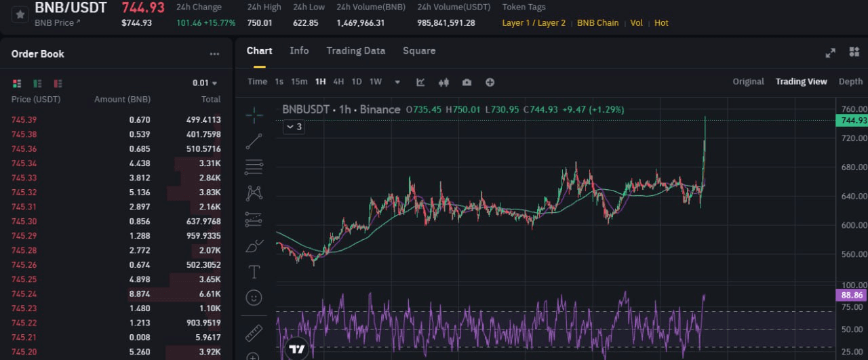This screenshot has height=360, width=868.
Task: Star BNB/USDT as a favorite
Action: (20, 14)
